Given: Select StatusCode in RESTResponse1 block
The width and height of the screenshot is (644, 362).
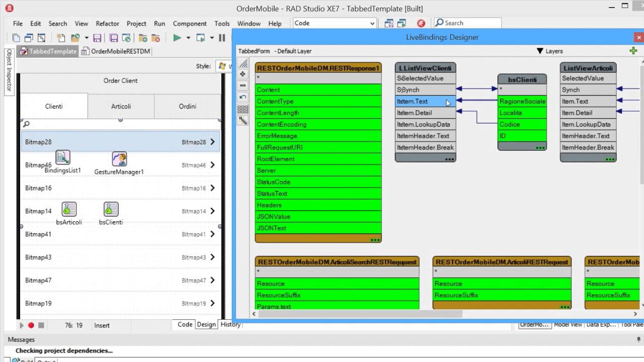Looking at the screenshot, I should [318, 182].
